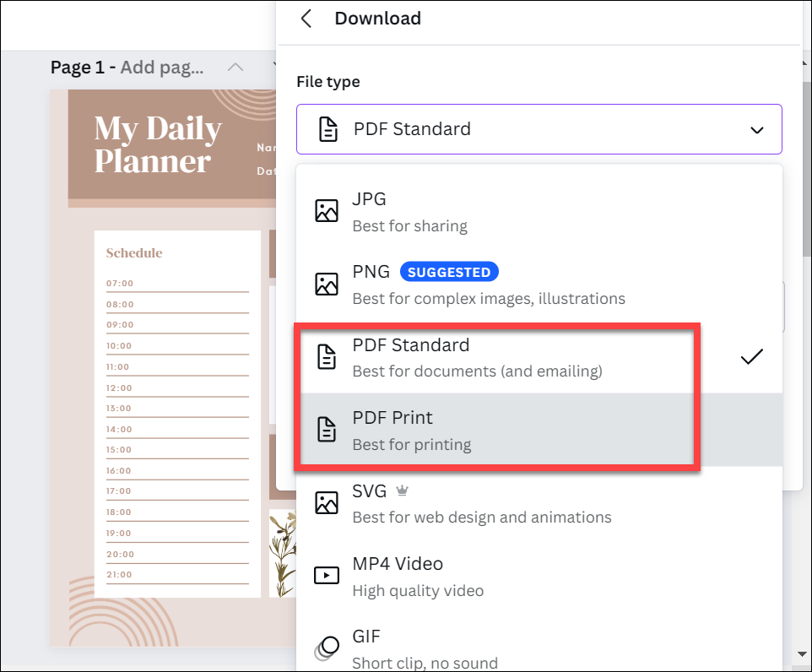Click the 16:00 schedule row
Screen dimensions: 812x672
(177, 471)
